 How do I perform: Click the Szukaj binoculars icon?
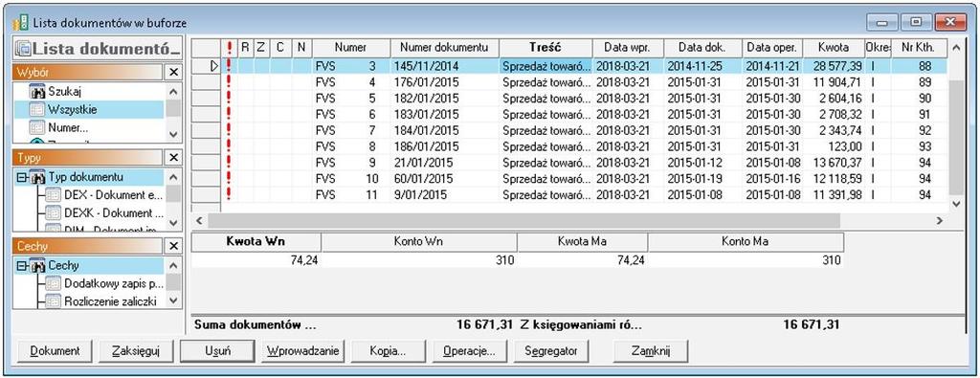(x=37, y=92)
